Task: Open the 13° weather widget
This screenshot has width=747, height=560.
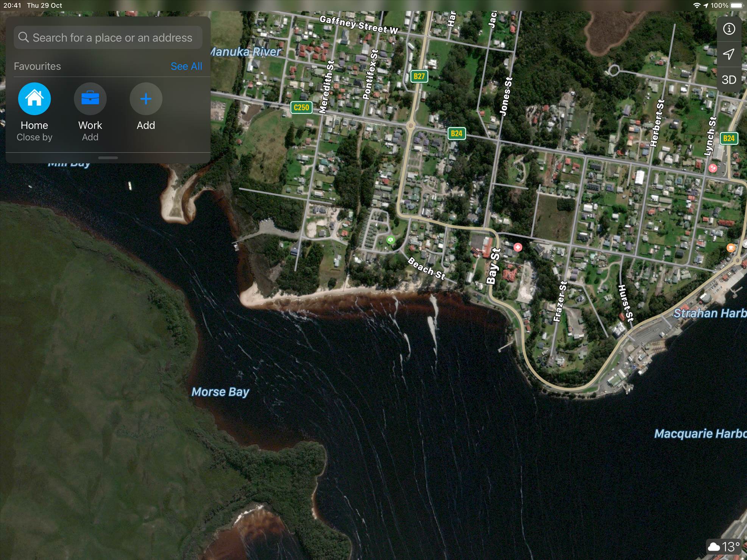Action: pyautogui.click(x=724, y=546)
